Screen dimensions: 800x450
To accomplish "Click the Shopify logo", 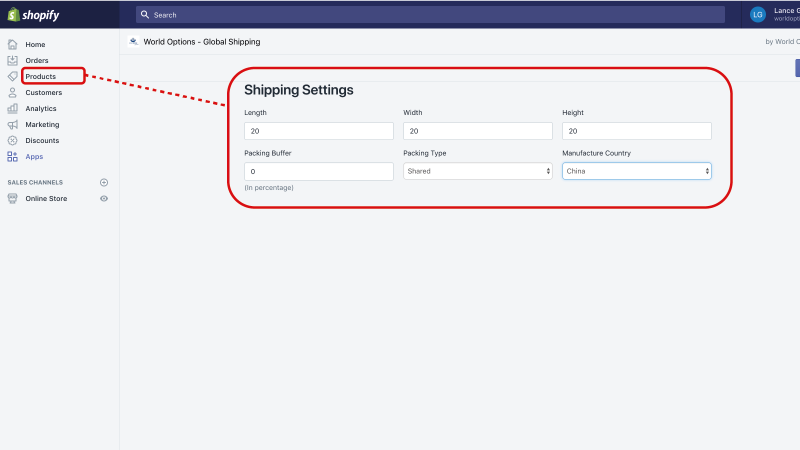I will point(33,15).
